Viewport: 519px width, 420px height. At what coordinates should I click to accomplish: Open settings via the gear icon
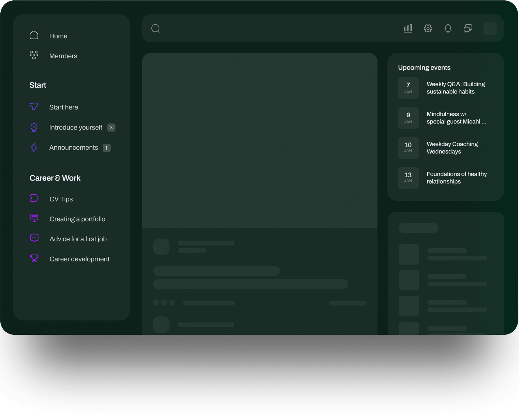(428, 28)
